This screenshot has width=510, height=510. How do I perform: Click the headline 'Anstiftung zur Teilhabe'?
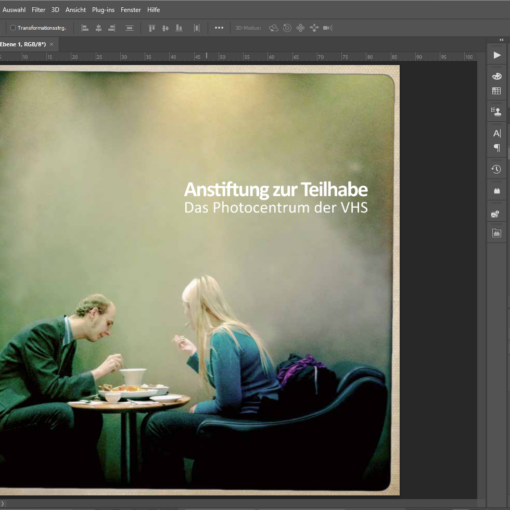coord(276,190)
